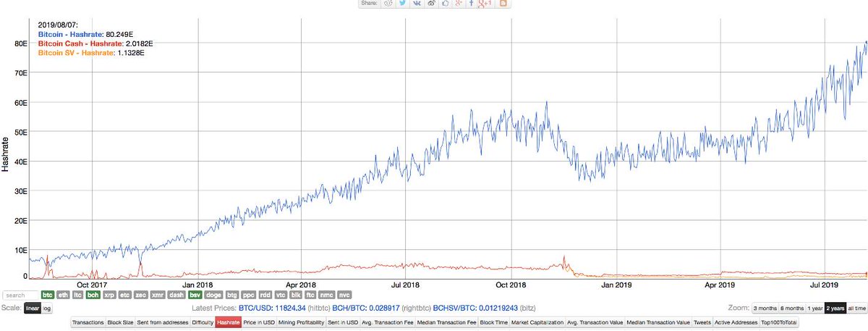Enable the xrp coin tag
The height and width of the screenshot is (331, 868).
coord(109,295)
